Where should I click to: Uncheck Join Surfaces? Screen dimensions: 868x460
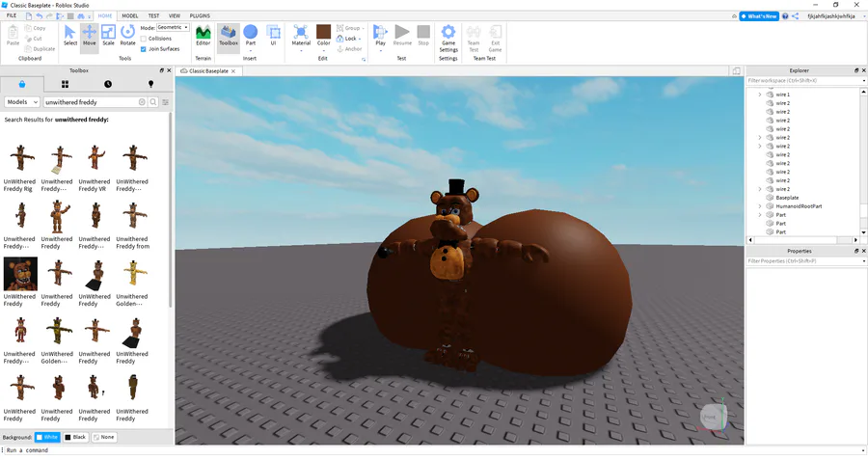[x=144, y=49]
